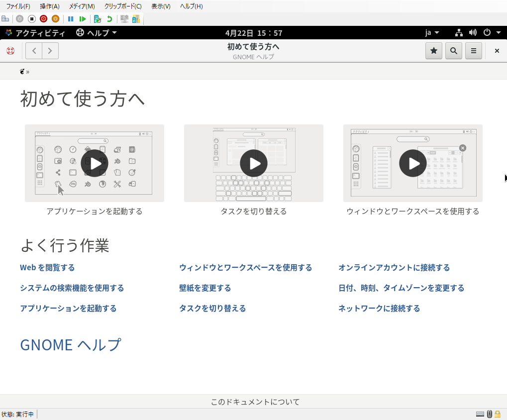The image size is (507, 420).
Task: Open the ネットワークに接続する link
Action: [379, 309]
